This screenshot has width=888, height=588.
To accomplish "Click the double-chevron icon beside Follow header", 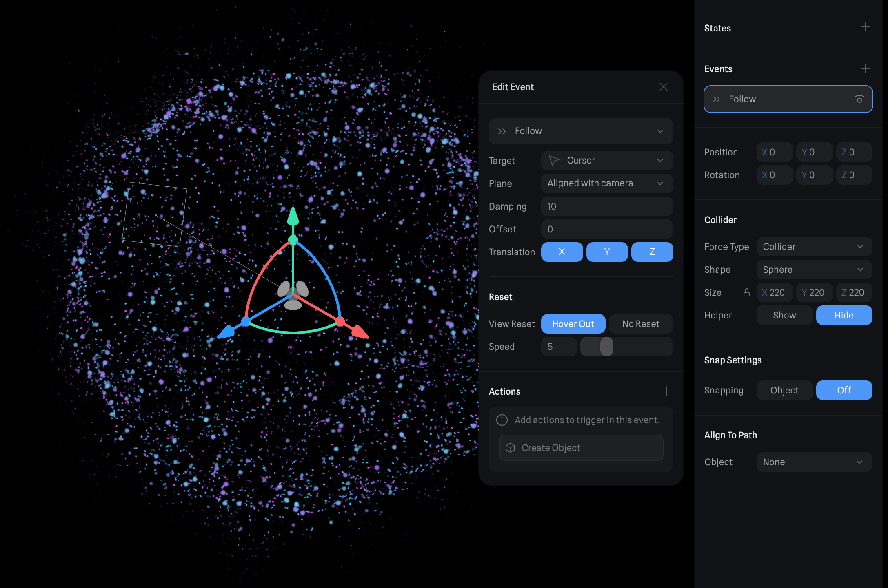I will coord(502,131).
